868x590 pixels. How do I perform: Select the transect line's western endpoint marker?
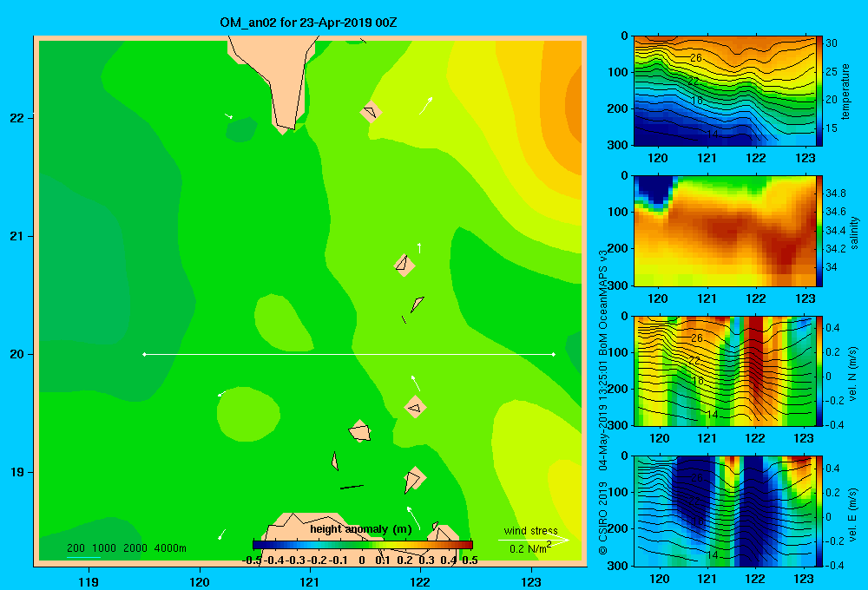tap(144, 354)
